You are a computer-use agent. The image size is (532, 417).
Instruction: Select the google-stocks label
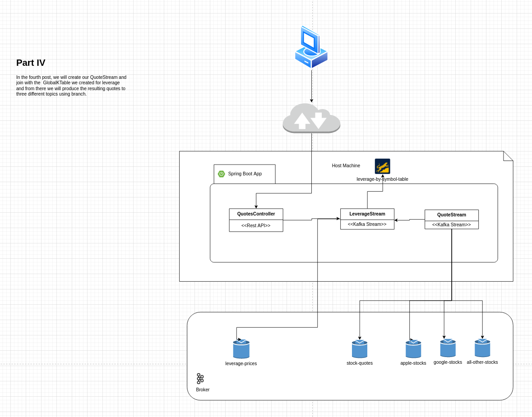tap(448, 362)
